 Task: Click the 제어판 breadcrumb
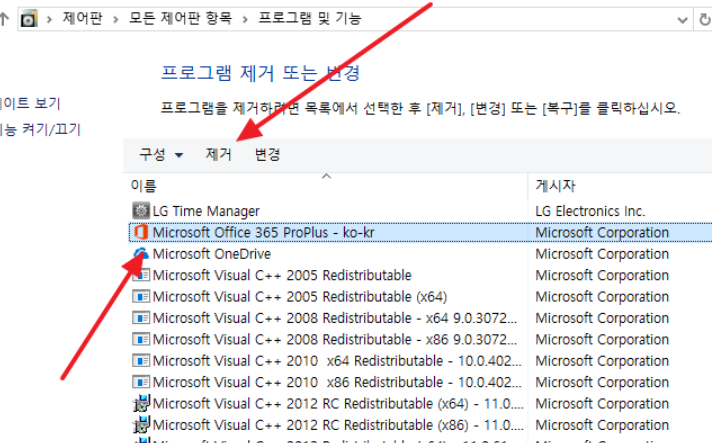82,19
